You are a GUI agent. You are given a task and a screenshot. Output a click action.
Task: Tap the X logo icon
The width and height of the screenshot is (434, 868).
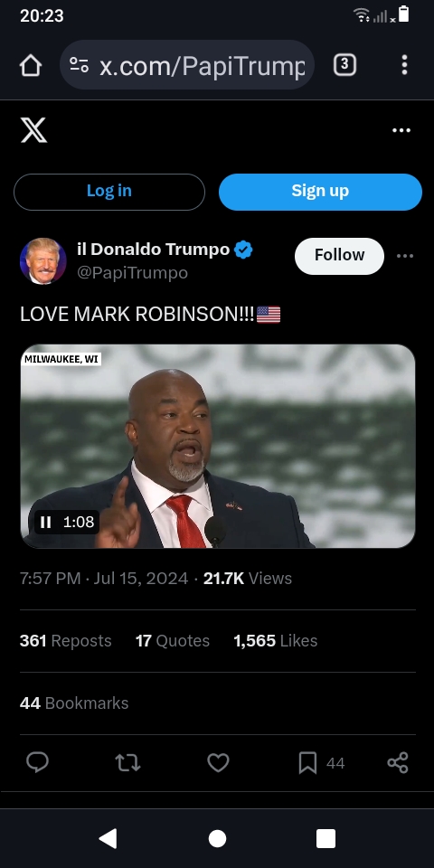pos(33,130)
